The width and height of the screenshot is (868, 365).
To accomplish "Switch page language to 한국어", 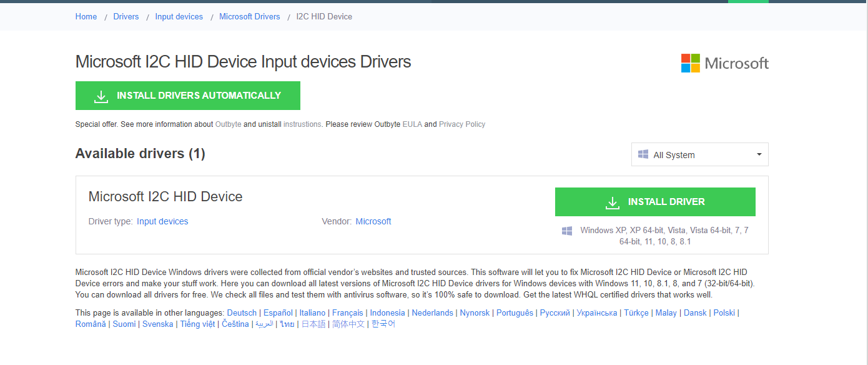I will [x=383, y=324].
